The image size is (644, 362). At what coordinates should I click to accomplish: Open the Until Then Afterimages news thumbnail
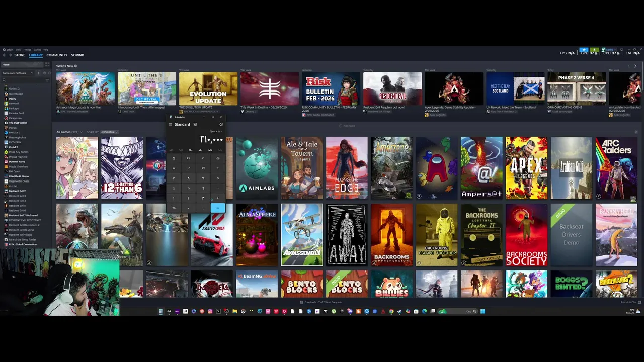147,88
